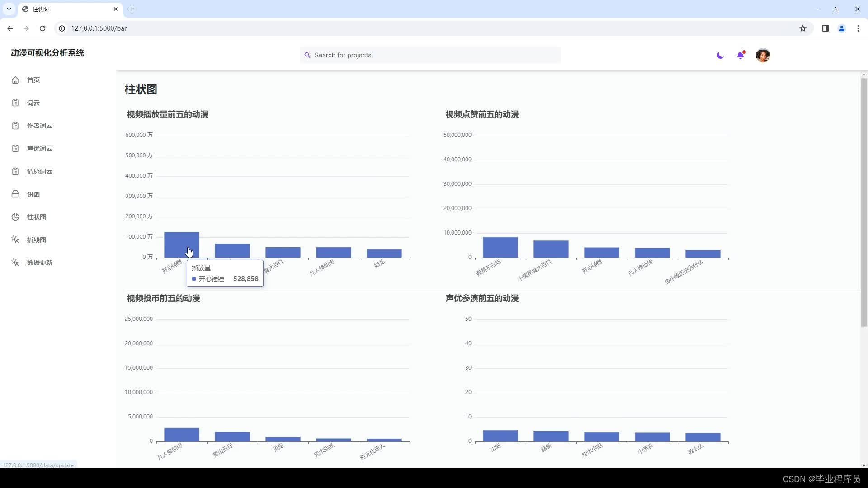Open the 作者词云 menu item

[x=39, y=126]
